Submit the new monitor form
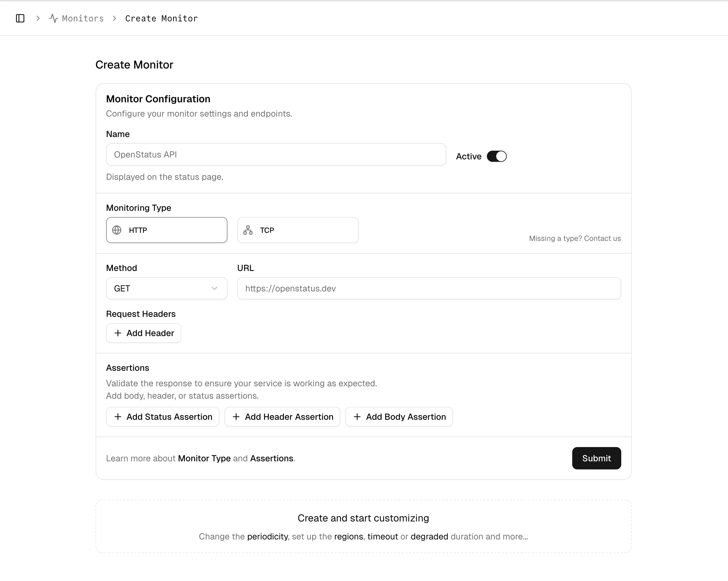The height and width of the screenshot is (581, 728). pos(596,458)
